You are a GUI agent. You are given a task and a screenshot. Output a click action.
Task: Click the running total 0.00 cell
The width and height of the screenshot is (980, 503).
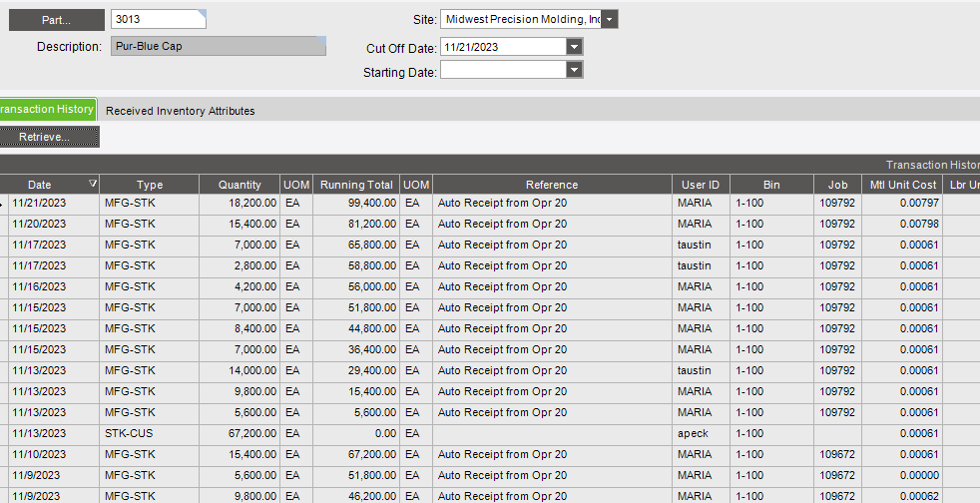coord(356,433)
